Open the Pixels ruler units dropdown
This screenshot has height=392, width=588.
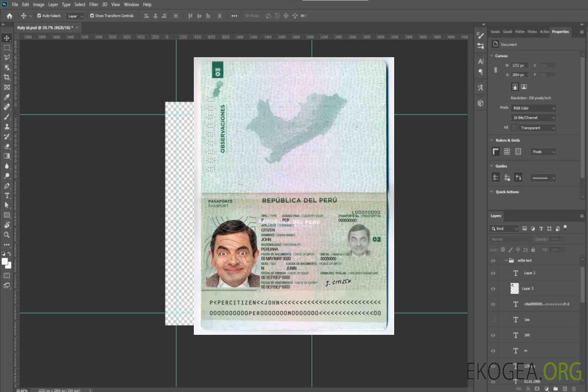(x=543, y=151)
